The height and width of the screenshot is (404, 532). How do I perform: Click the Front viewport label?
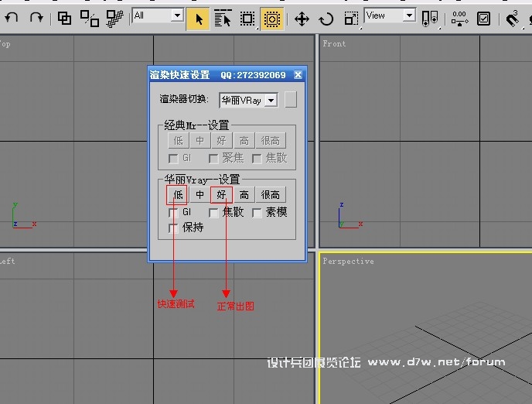point(334,44)
